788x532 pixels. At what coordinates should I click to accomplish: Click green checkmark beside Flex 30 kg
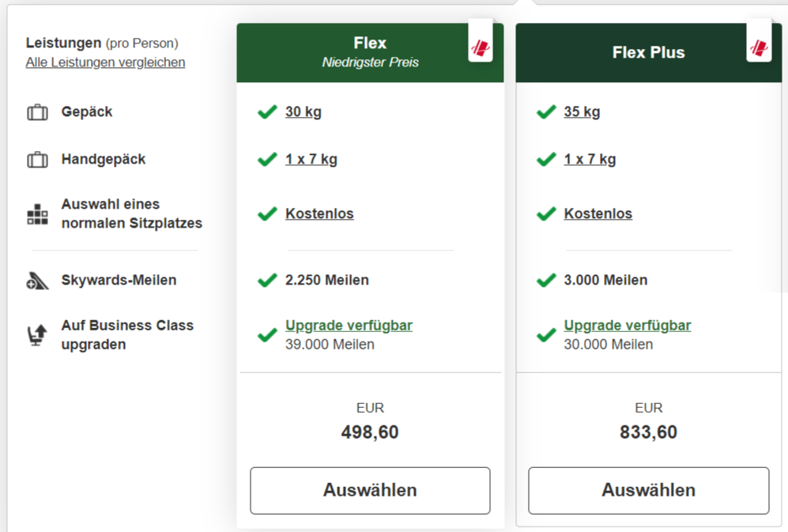267,112
